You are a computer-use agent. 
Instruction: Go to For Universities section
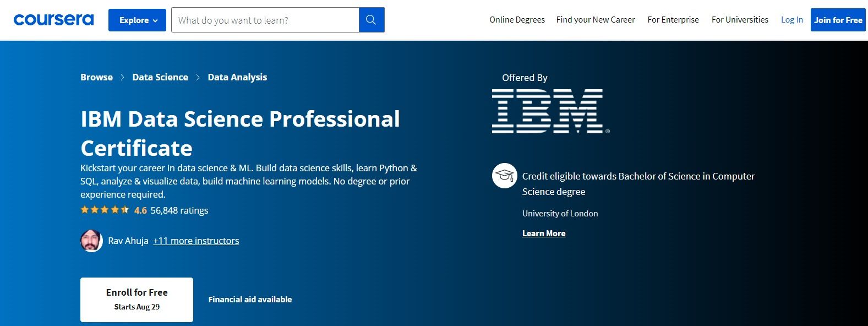740,20
